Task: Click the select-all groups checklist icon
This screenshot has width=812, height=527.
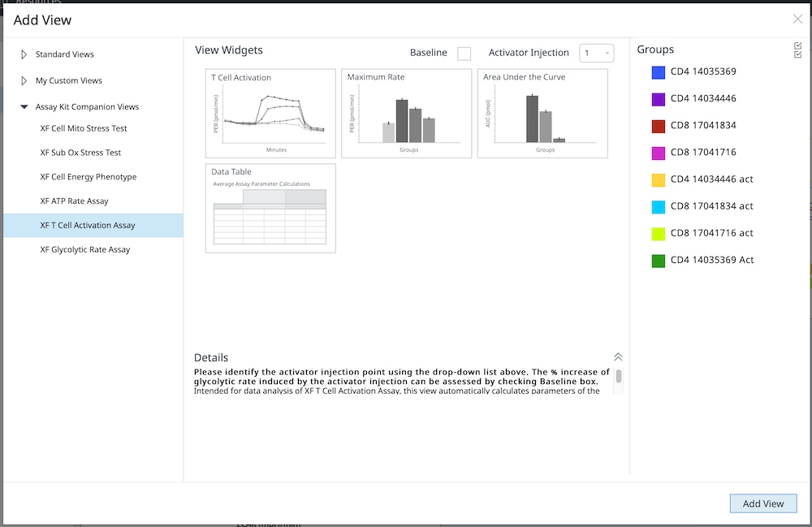Action: pos(797,50)
